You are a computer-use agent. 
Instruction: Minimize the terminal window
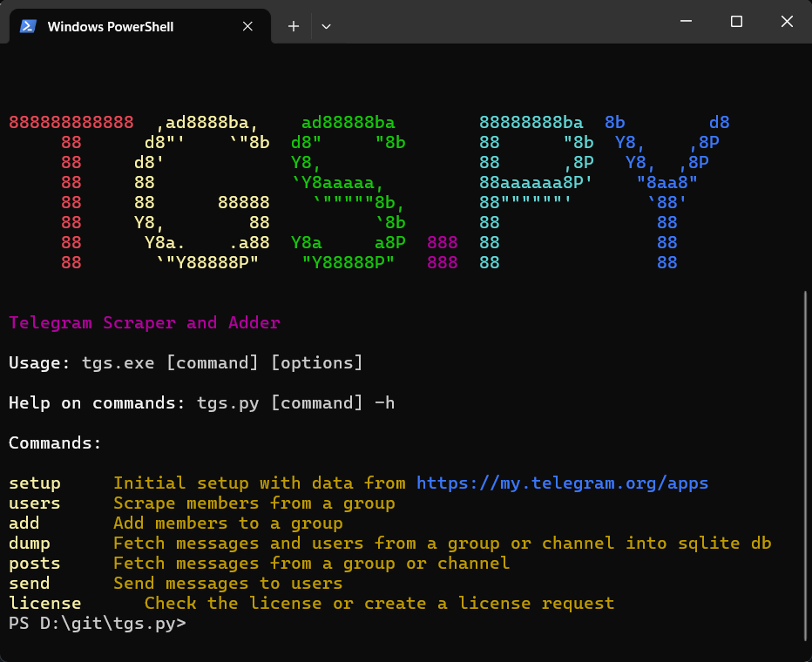tap(687, 21)
